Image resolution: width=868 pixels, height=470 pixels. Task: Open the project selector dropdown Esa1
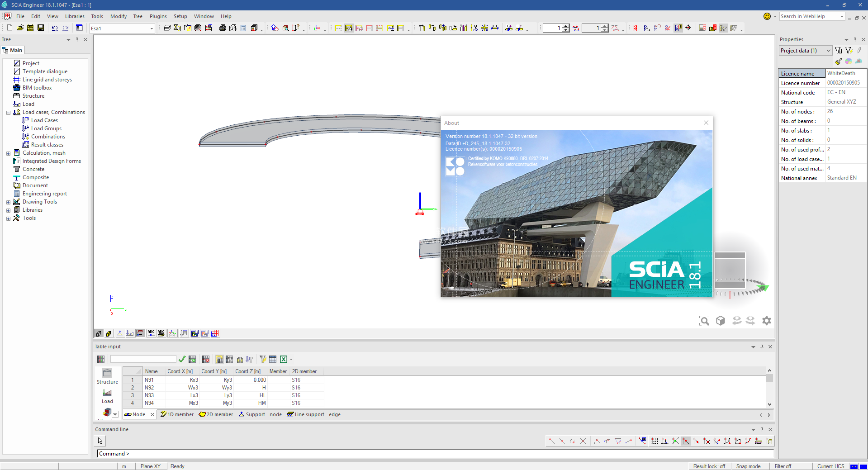[122, 28]
